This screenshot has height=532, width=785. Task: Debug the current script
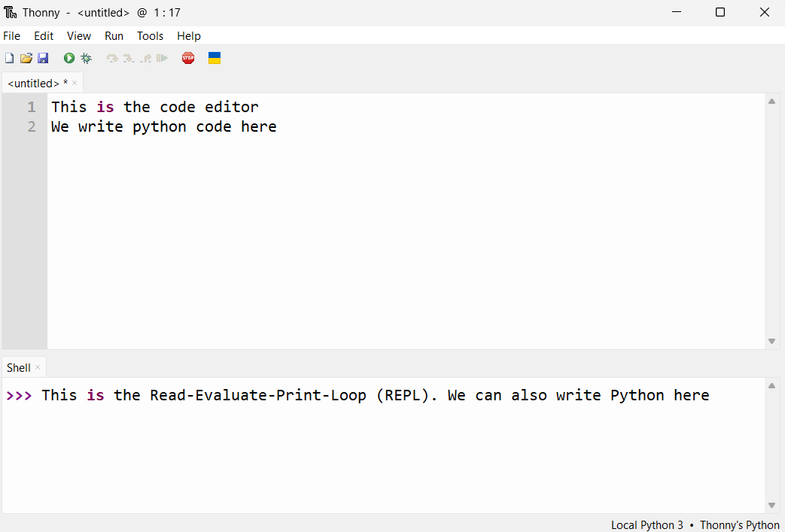tap(86, 58)
